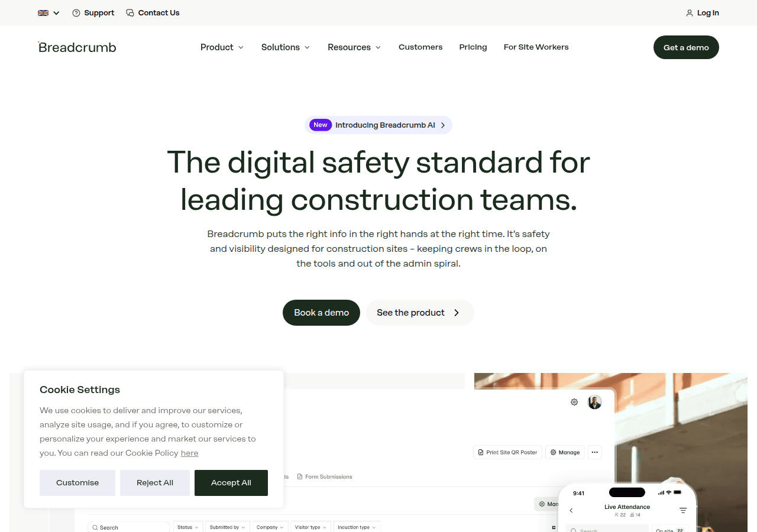Viewport: 757px width, 532px height.
Task: Click the phone's filter lines icon
Action: [683, 511]
